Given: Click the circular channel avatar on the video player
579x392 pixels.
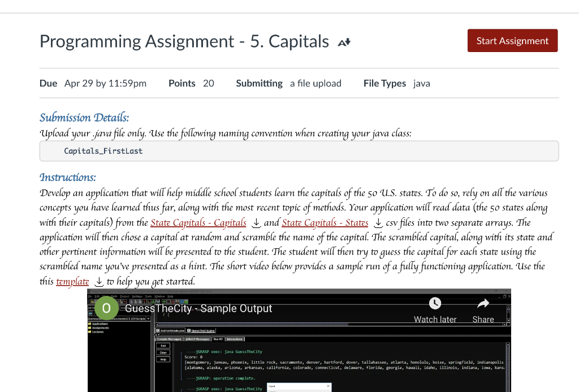Looking at the screenshot, I should (106, 307).
